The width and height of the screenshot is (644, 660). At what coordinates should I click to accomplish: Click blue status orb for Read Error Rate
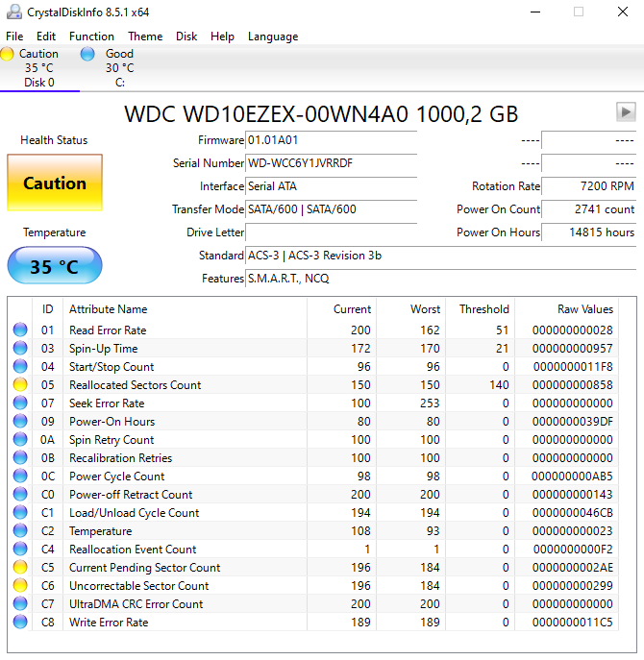point(20,330)
